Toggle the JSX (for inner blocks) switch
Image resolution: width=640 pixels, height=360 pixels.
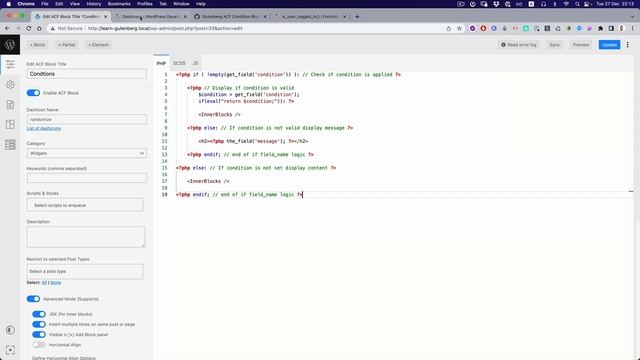click(x=39, y=314)
